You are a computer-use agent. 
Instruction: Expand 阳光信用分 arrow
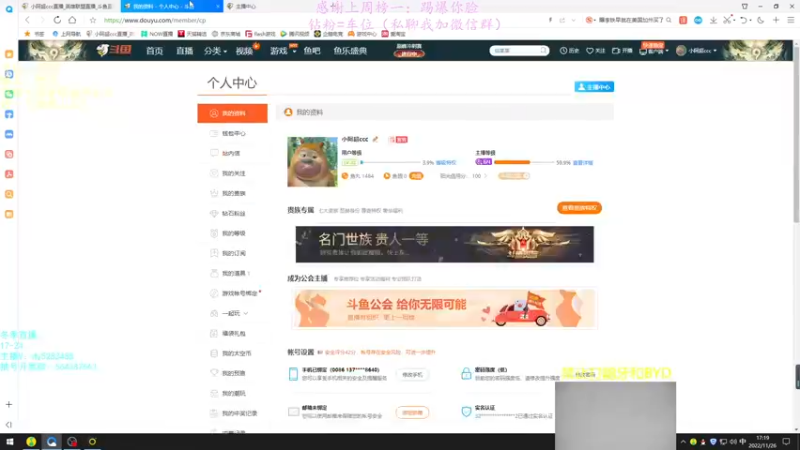486,176
